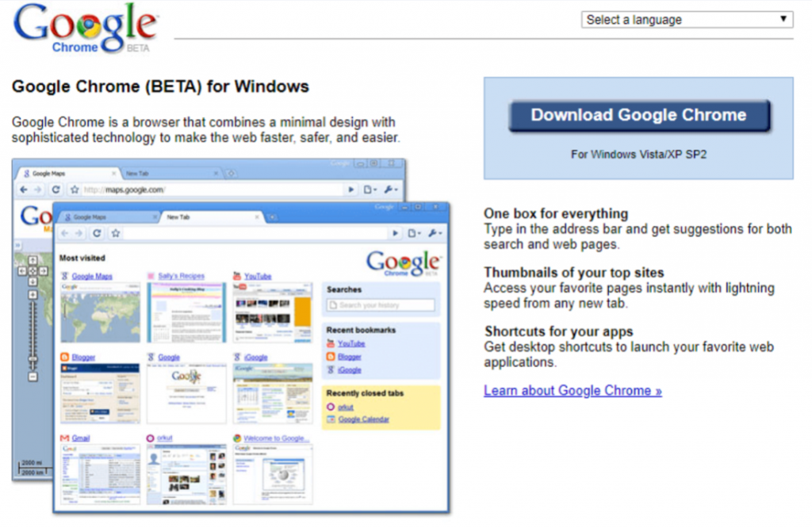The image size is (812, 528).
Task: Click Back arrow in the front New Tab window
Action: 65,233
